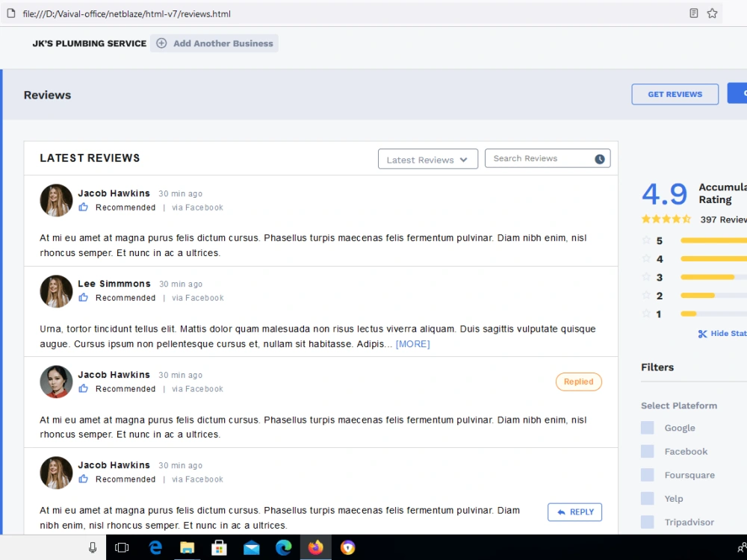
Task: Click the bookmark star in the address bar
Action: pyautogui.click(x=712, y=13)
